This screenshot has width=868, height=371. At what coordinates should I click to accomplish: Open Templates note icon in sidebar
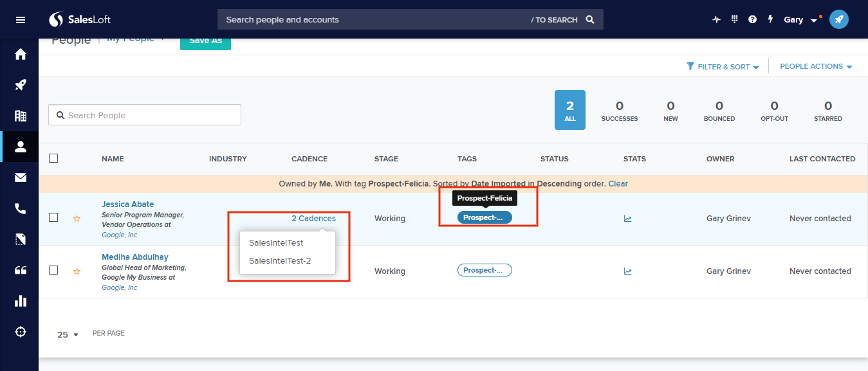[x=21, y=239]
